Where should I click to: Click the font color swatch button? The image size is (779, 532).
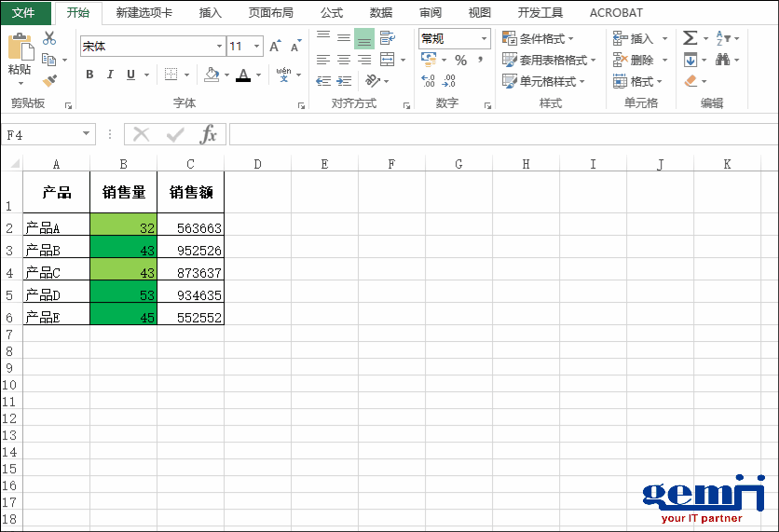(x=243, y=75)
